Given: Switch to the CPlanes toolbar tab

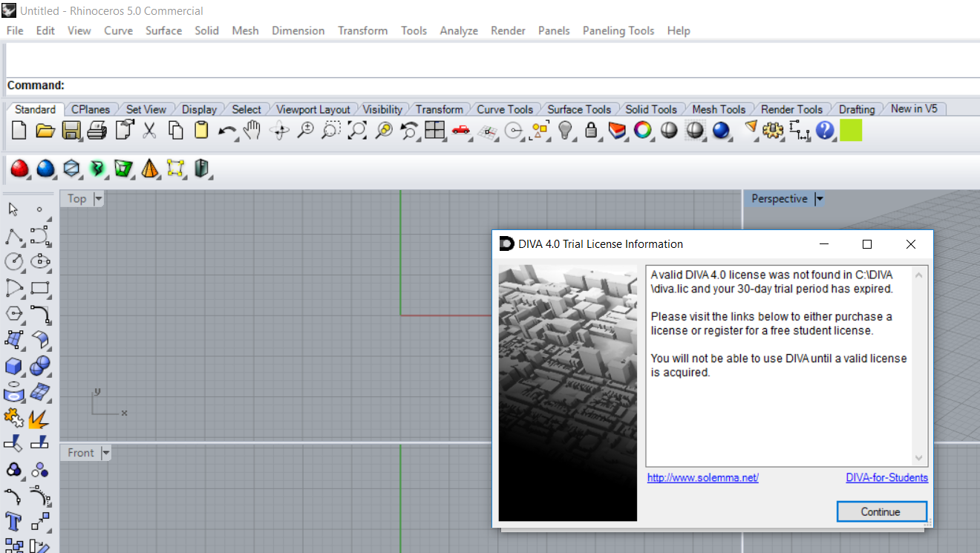Looking at the screenshot, I should 91,109.
